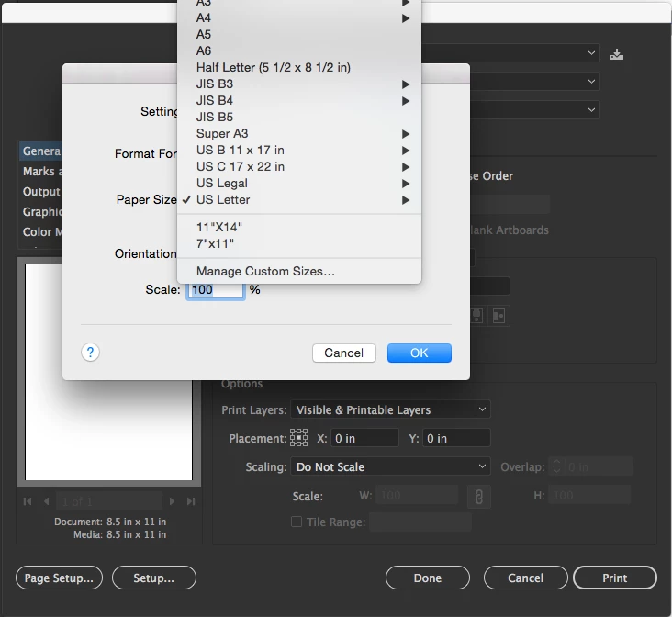Click placement reference point grid icon
Viewport: 672px width, 617px height.
(x=298, y=438)
